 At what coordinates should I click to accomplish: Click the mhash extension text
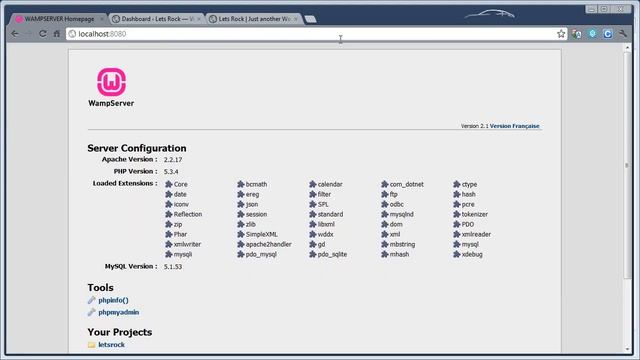(399, 254)
